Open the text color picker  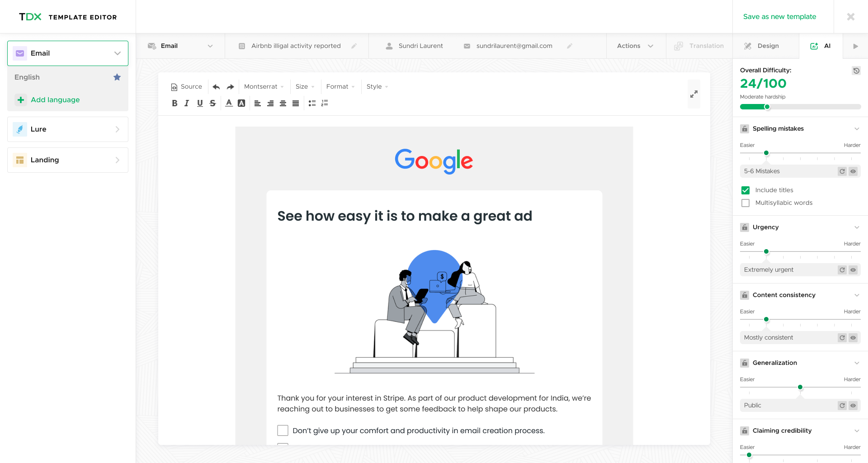click(x=229, y=104)
